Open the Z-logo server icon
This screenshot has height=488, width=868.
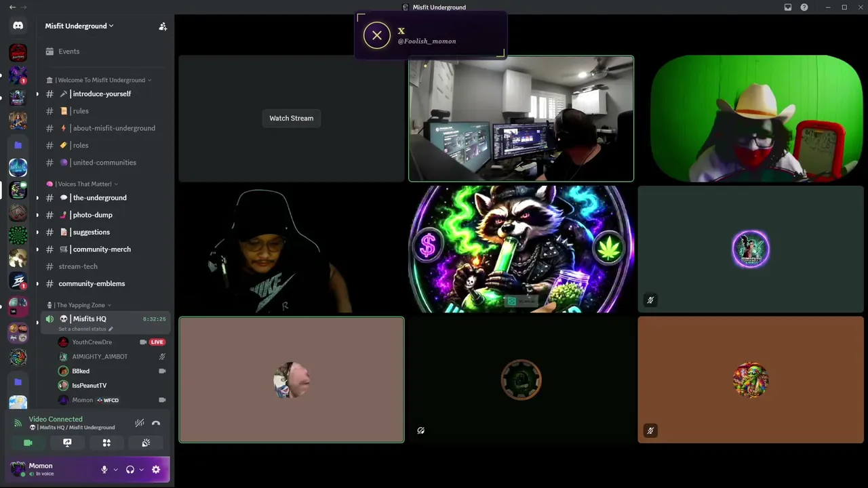point(18,281)
